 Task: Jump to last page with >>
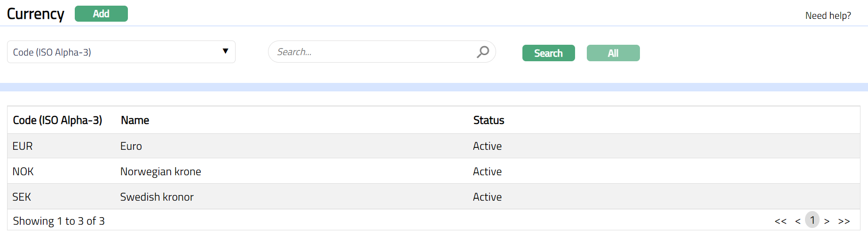844,221
